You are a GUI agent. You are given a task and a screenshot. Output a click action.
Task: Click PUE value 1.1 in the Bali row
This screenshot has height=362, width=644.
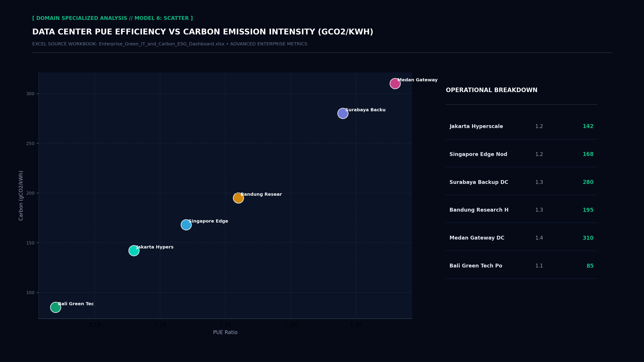point(539,266)
